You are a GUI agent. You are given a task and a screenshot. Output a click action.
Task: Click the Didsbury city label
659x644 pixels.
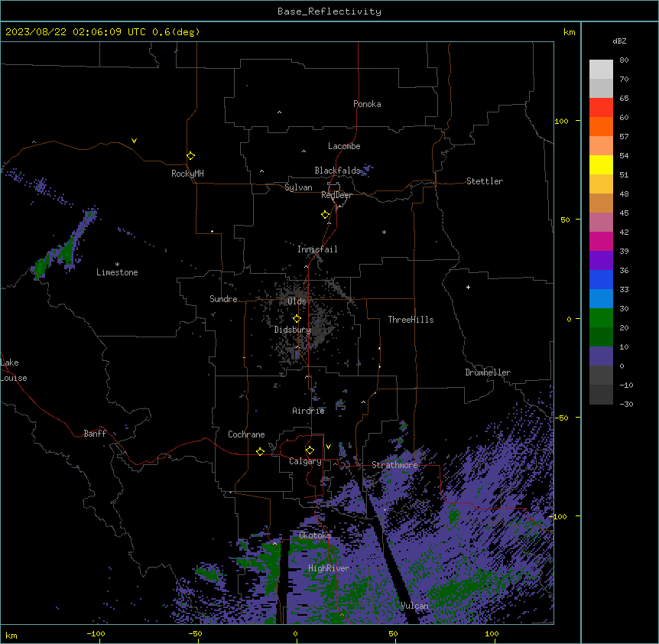click(293, 330)
